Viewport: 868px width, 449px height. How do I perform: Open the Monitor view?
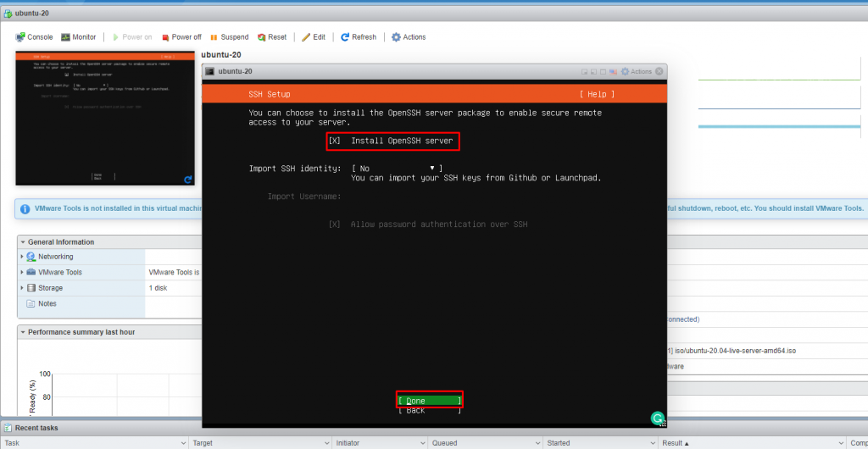79,37
